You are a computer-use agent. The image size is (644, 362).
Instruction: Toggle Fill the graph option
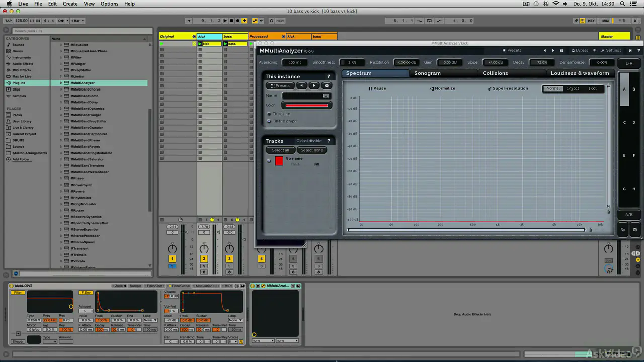[x=269, y=121]
